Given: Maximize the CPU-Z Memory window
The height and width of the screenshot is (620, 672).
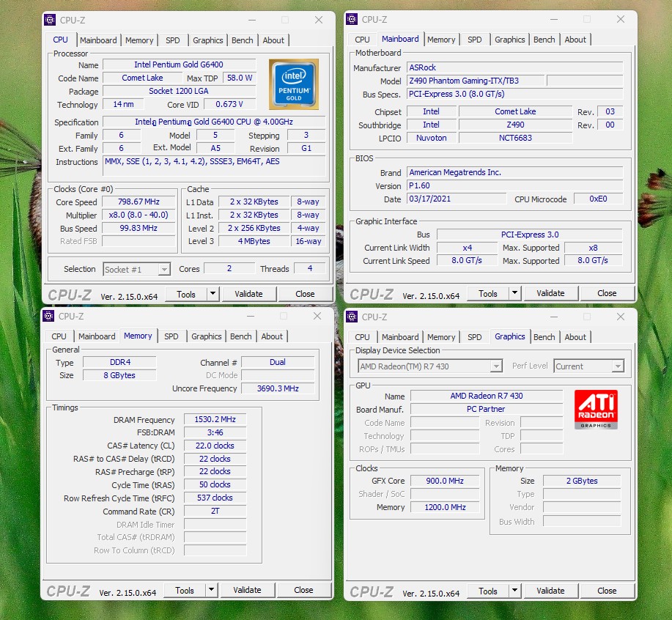Looking at the screenshot, I should click(x=284, y=316).
